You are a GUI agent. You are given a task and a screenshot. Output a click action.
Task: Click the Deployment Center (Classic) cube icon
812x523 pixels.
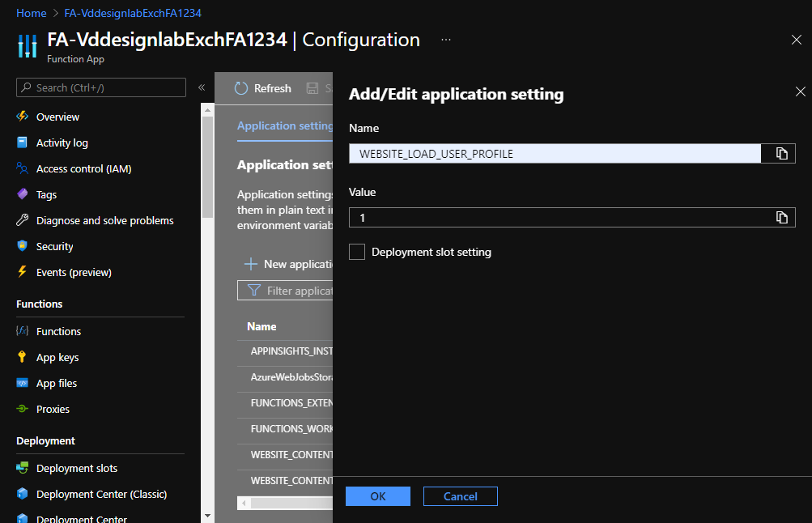click(23, 494)
